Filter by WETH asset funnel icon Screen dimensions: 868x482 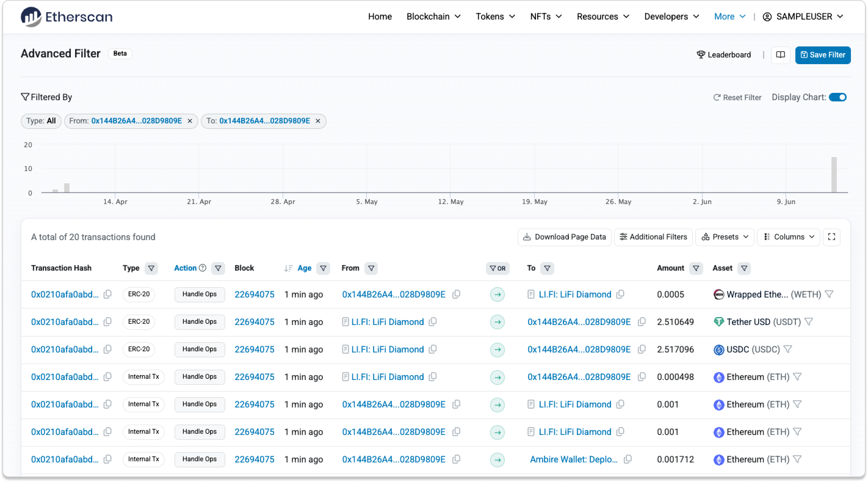pos(829,294)
